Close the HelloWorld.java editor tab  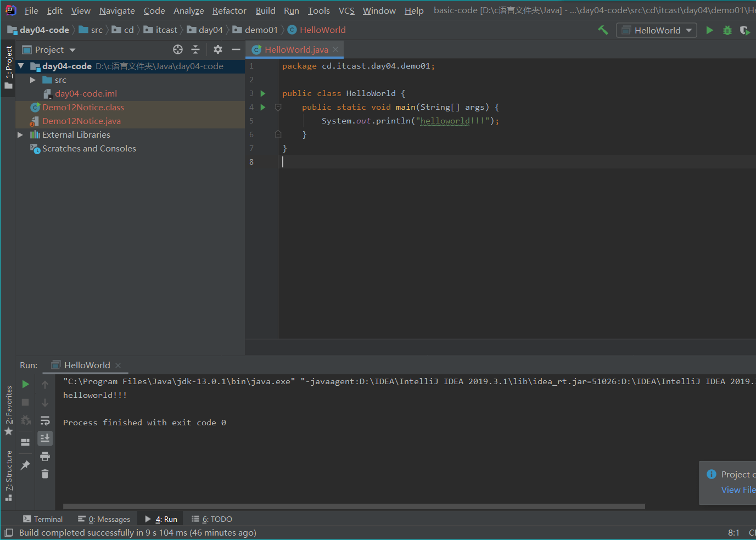tap(335, 49)
